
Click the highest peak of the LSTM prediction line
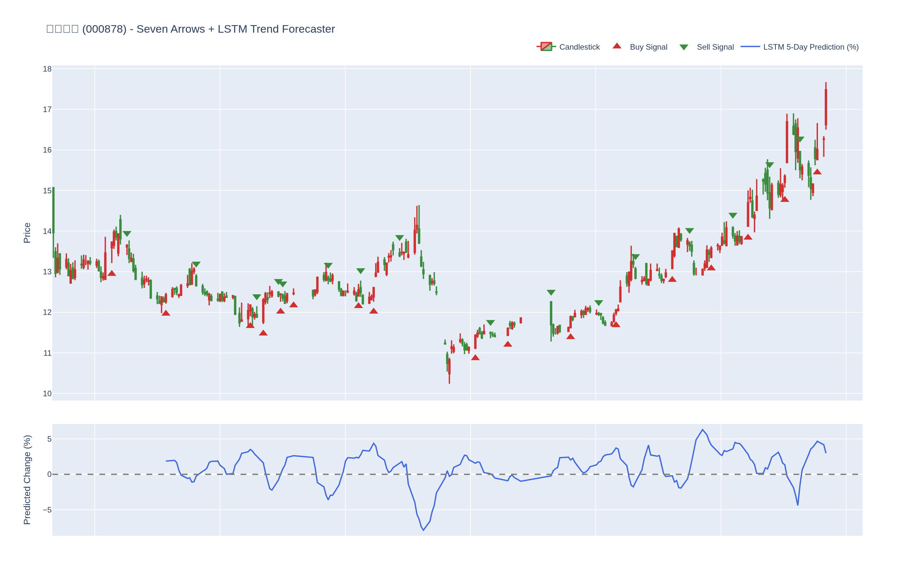(x=702, y=430)
